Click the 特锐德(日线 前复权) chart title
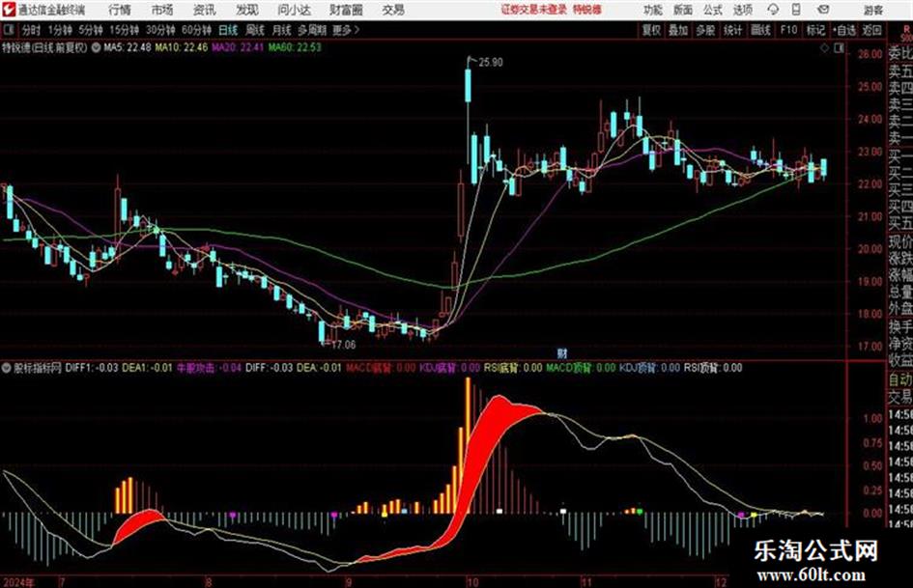 click(44, 47)
